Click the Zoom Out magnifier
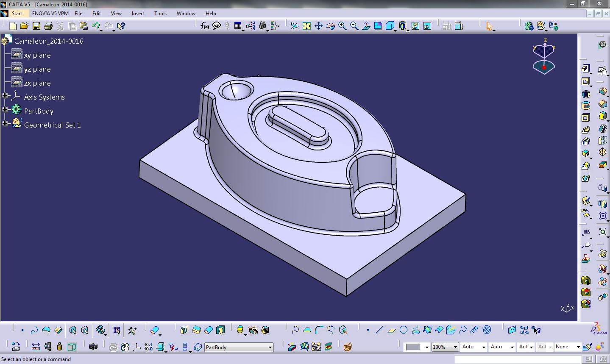 tap(354, 26)
